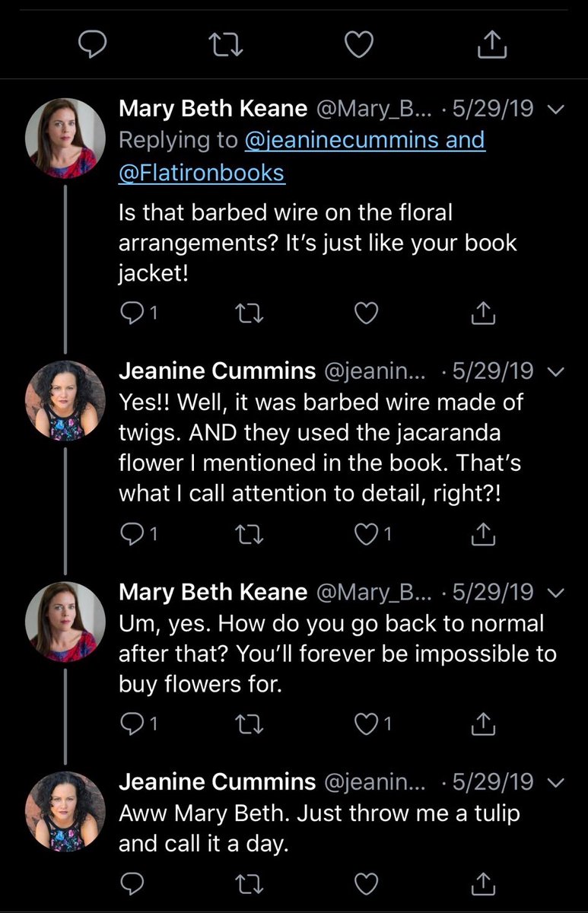Viewport: 588px width, 913px height.
Task: Tap the top share icon above the thread
Action: coord(491,47)
